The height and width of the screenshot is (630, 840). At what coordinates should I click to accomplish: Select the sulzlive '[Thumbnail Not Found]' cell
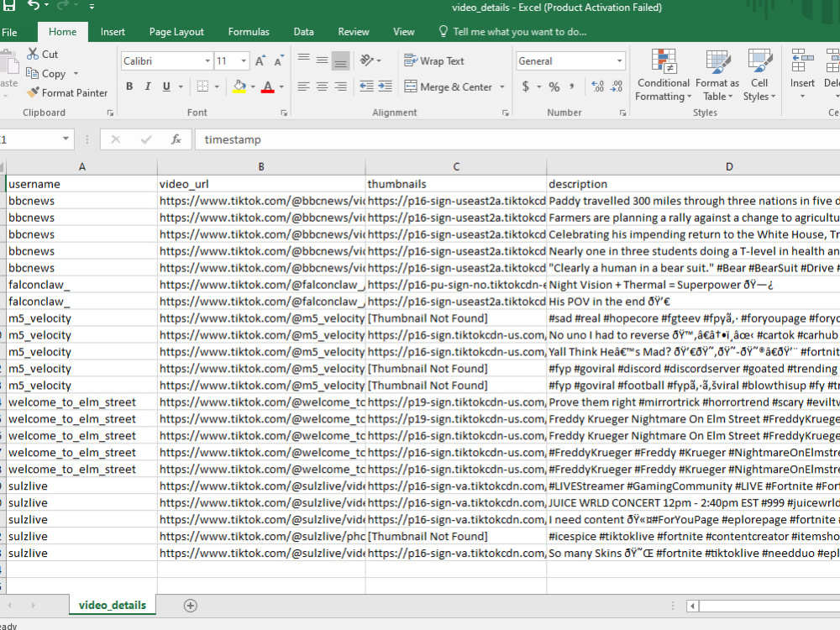pos(456,537)
